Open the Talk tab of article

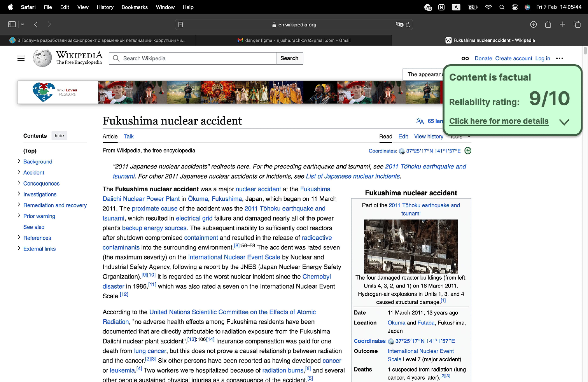pyautogui.click(x=129, y=136)
